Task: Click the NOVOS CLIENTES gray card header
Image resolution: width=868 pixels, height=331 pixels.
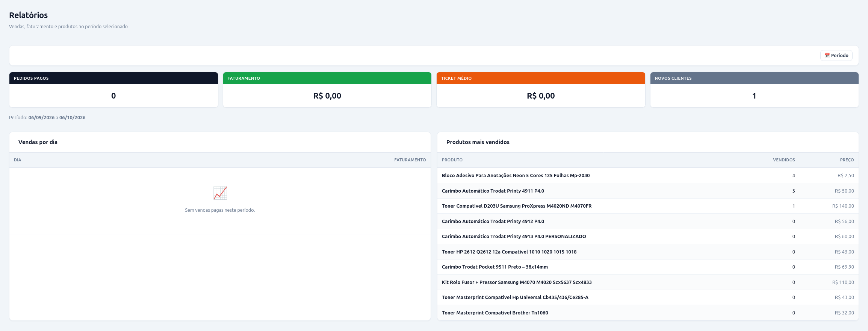Action: coord(754,78)
